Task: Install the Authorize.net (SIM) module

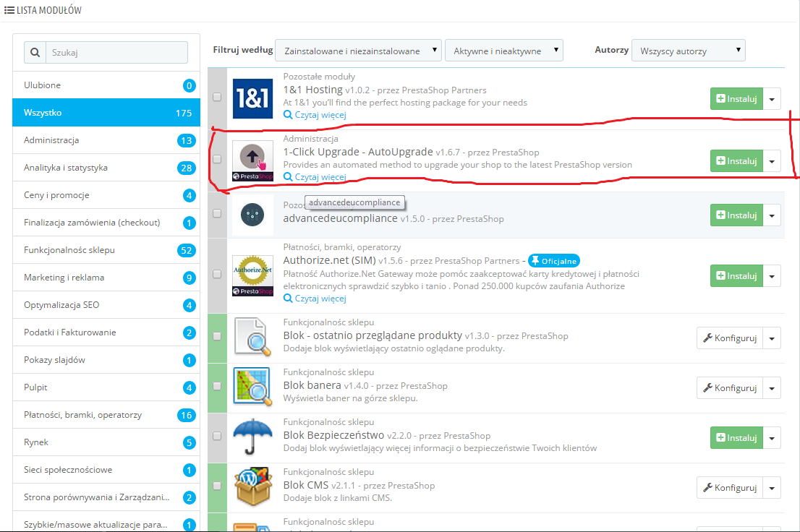Action: pyautogui.click(x=737, y=276)
